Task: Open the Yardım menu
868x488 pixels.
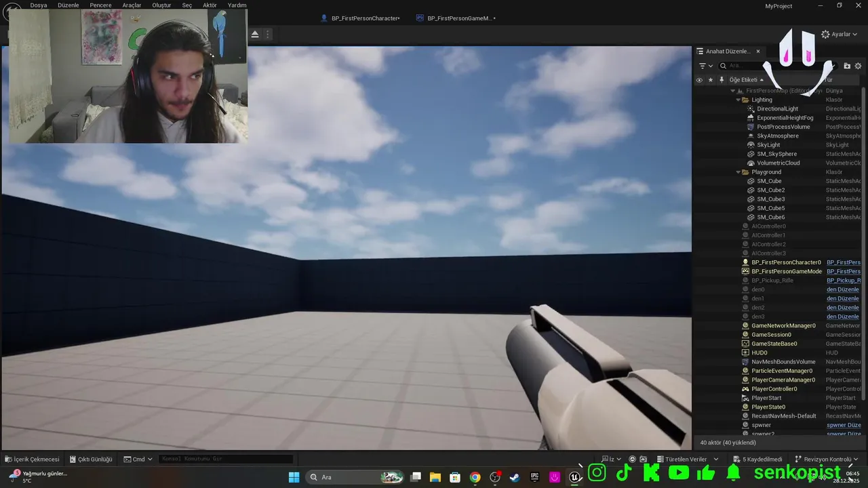Action: point(237,5)
